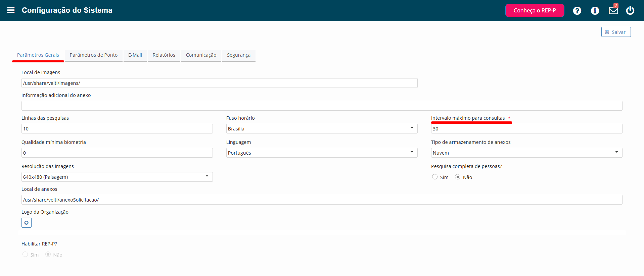Switch to Parâmetros de Ponto tab
The height and width of the screenshot is (276, 644).
tap(94, 55)
